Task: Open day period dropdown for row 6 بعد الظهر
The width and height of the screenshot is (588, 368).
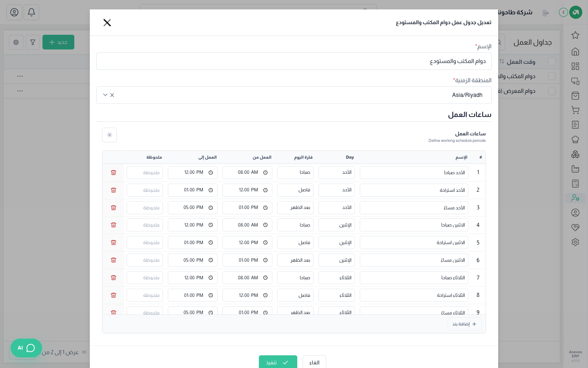Action: point(295,260)
